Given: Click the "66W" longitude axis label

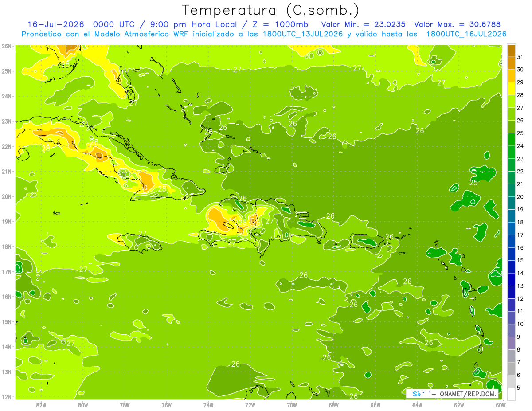Looking at the screenshot, I should [376, 405].
